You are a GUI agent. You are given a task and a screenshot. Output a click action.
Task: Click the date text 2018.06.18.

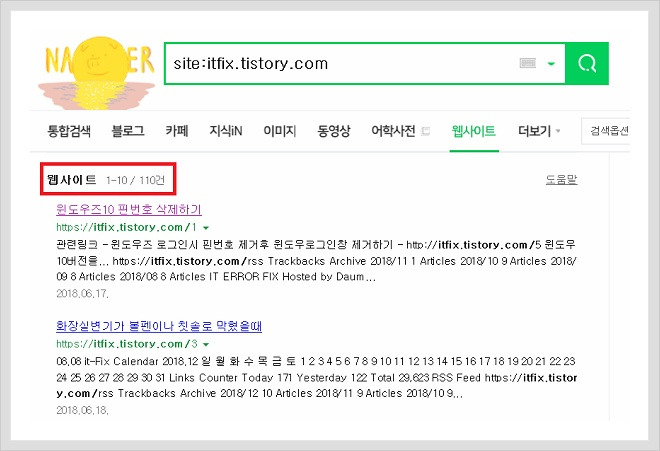click(82, 410)
